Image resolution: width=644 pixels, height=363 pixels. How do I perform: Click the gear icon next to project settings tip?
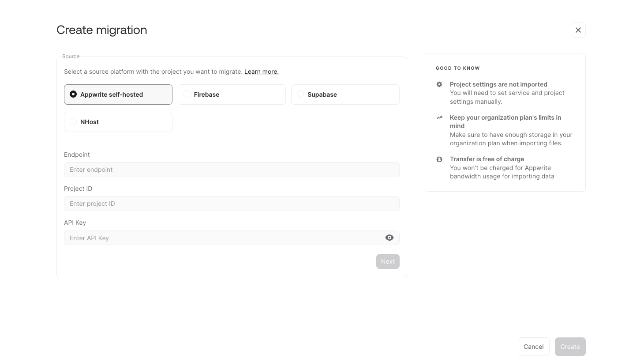(439, 84)
